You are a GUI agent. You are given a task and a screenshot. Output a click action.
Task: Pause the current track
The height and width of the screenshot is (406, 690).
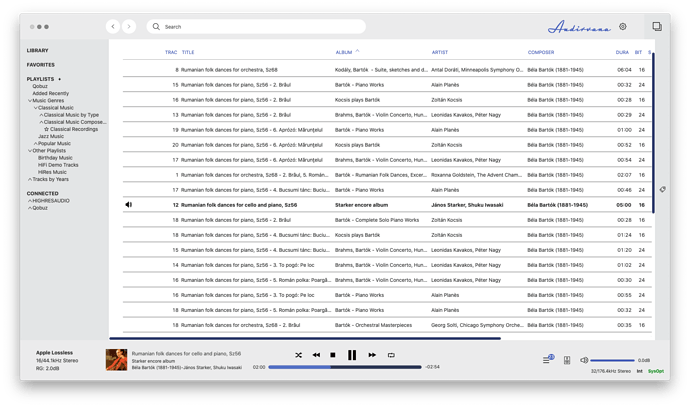(x=352, y=355)
